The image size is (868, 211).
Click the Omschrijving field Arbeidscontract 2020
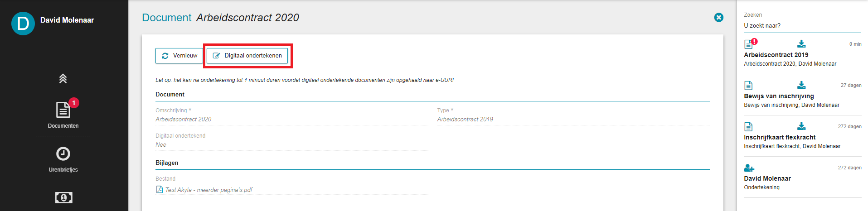coord(291,119)
